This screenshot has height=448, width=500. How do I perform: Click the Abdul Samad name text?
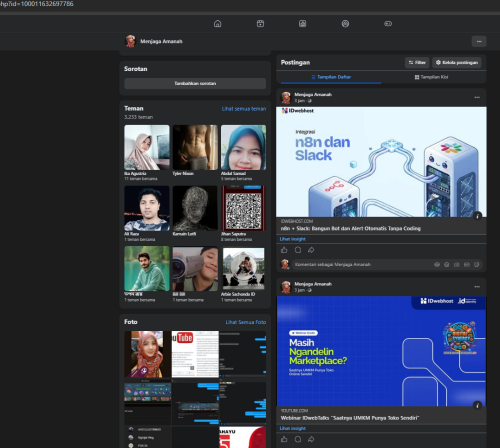click(x=233, y=173)
